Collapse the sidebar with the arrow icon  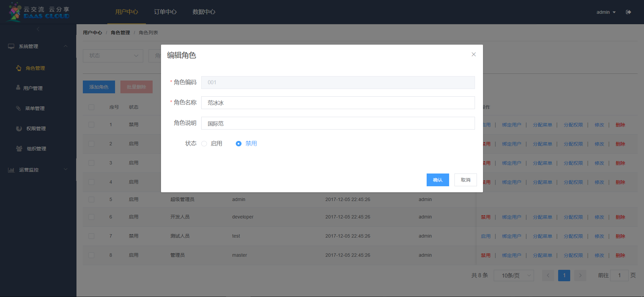[38, 29]
